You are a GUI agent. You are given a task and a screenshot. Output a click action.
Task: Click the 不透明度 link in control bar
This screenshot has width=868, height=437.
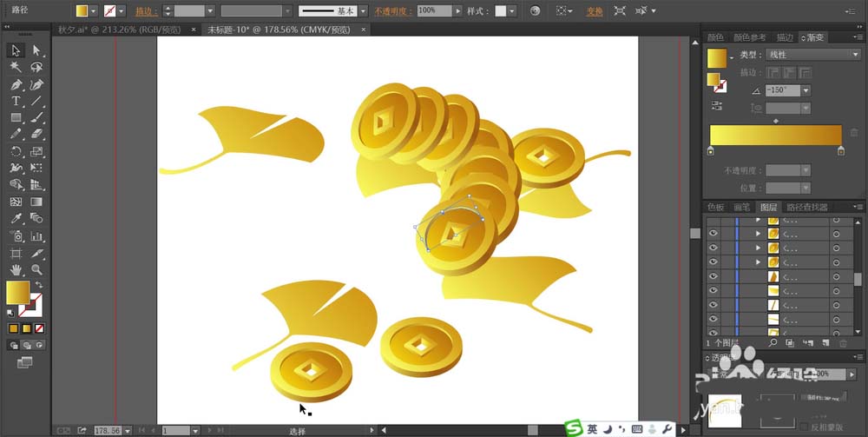[x=393, y=11]
